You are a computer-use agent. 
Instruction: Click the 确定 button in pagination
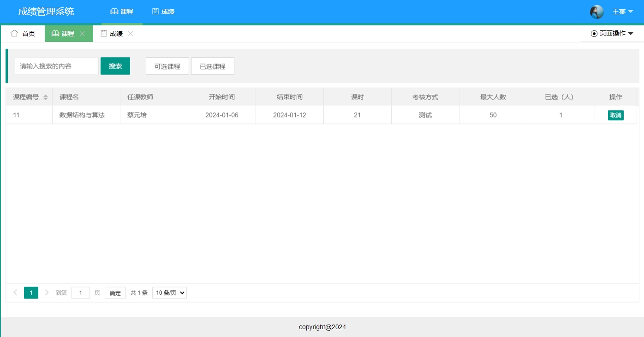[115, 292]
